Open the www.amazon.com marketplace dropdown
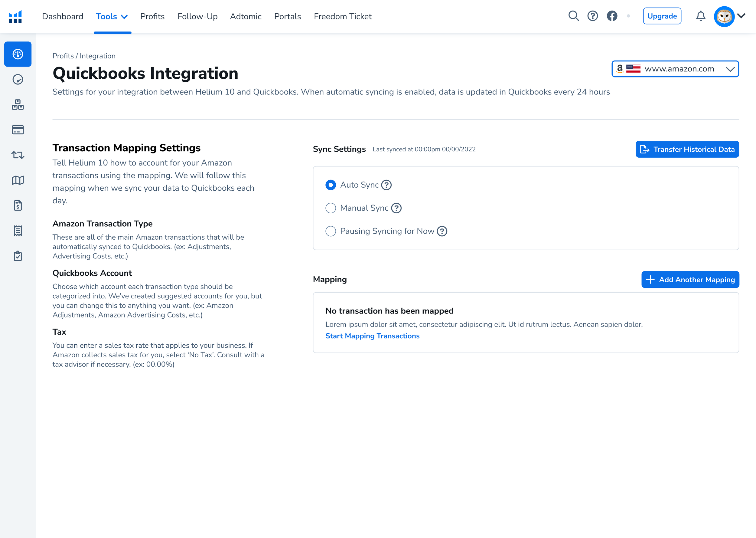Screen dimensions: 756x538 (675, 69)
